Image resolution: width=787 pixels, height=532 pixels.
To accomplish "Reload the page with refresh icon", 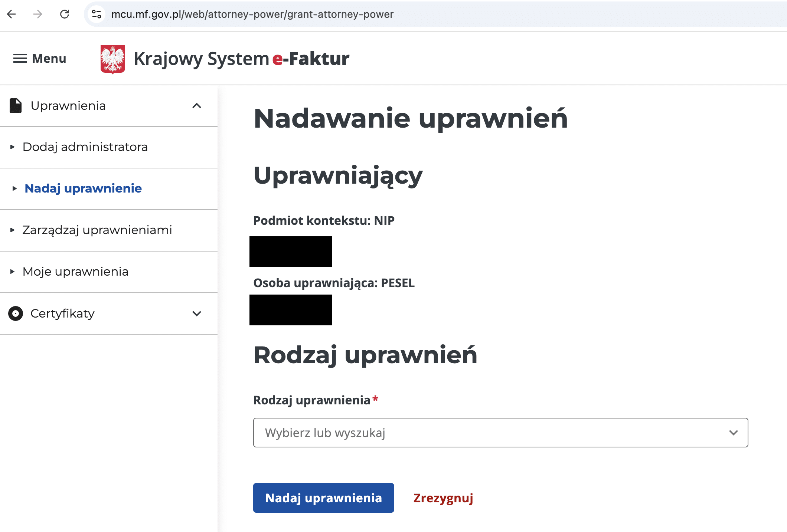I will pos(65,14).
